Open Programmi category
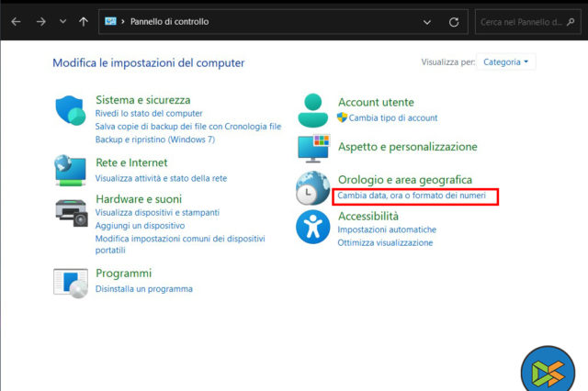The image size is (588, 391). pyautogui.click(x=124, y=273)
